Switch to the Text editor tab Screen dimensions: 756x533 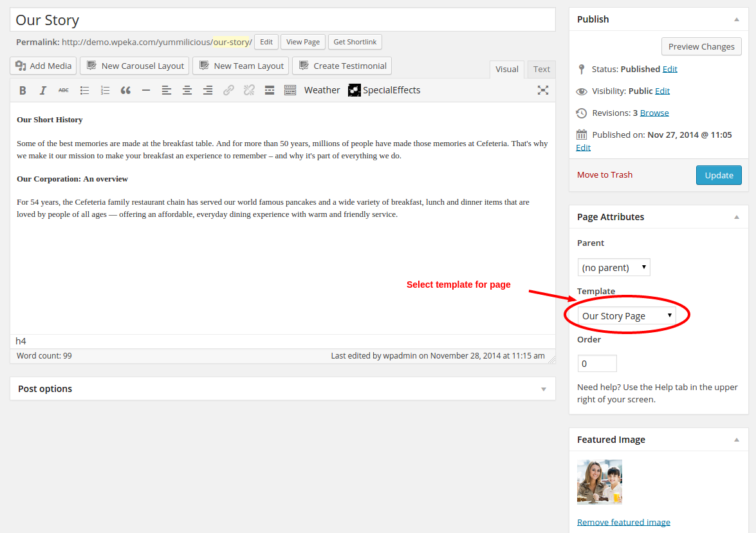coord(542,70)
